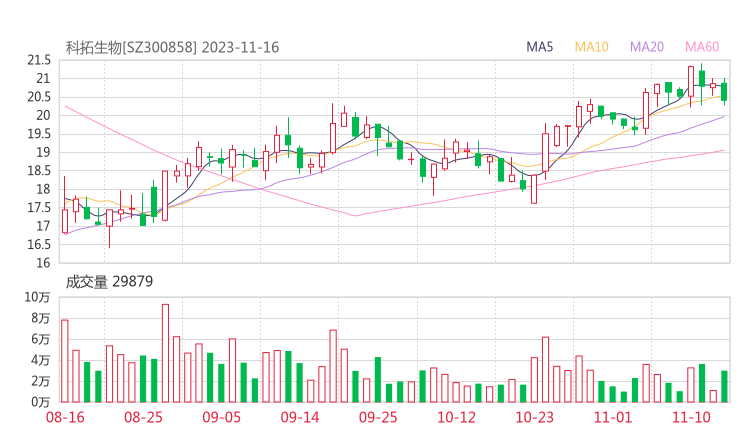
Task: Click the MA20 legend label
Action: (x=647, y=47)
